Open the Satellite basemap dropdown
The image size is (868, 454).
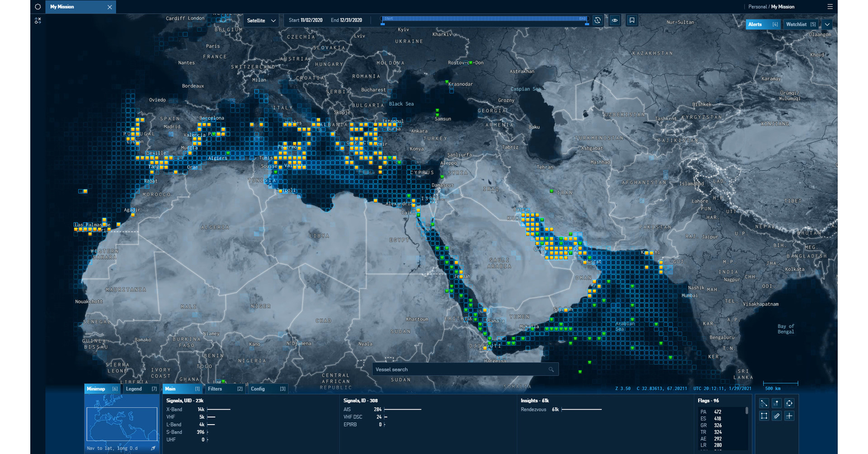261,20
